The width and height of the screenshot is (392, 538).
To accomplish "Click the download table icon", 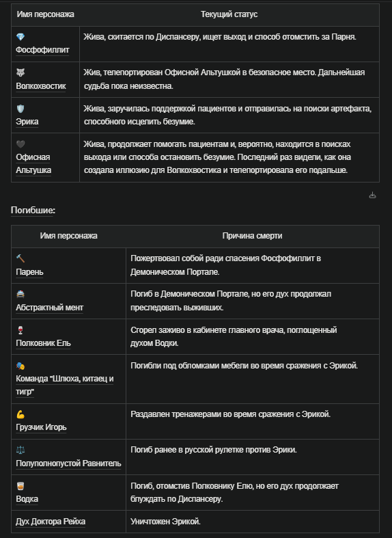I will click(x=372, y=196).
